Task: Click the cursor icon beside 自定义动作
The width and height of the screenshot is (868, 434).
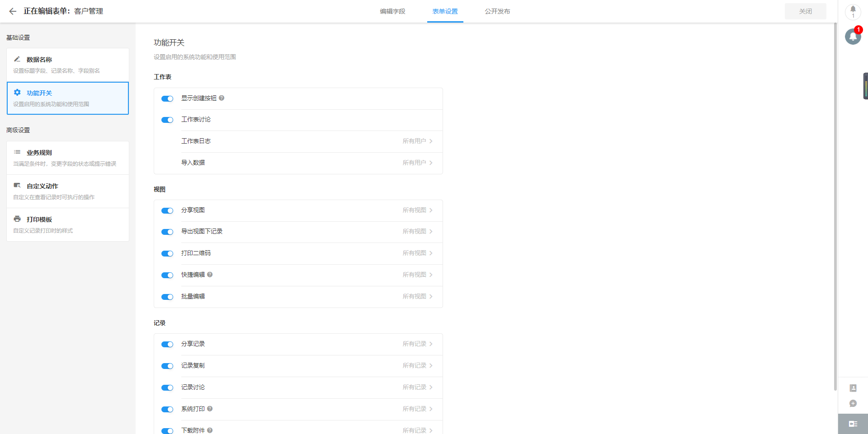Action: 17,186
